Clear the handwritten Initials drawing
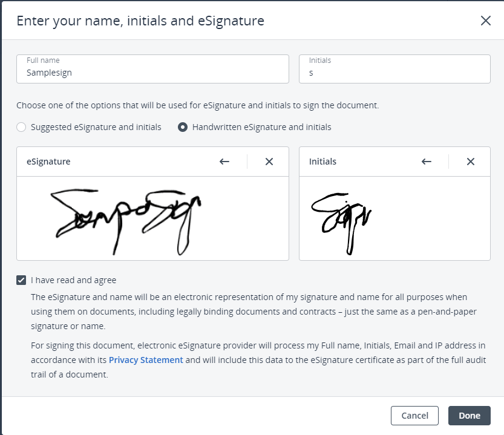 [x=471, y=162]
